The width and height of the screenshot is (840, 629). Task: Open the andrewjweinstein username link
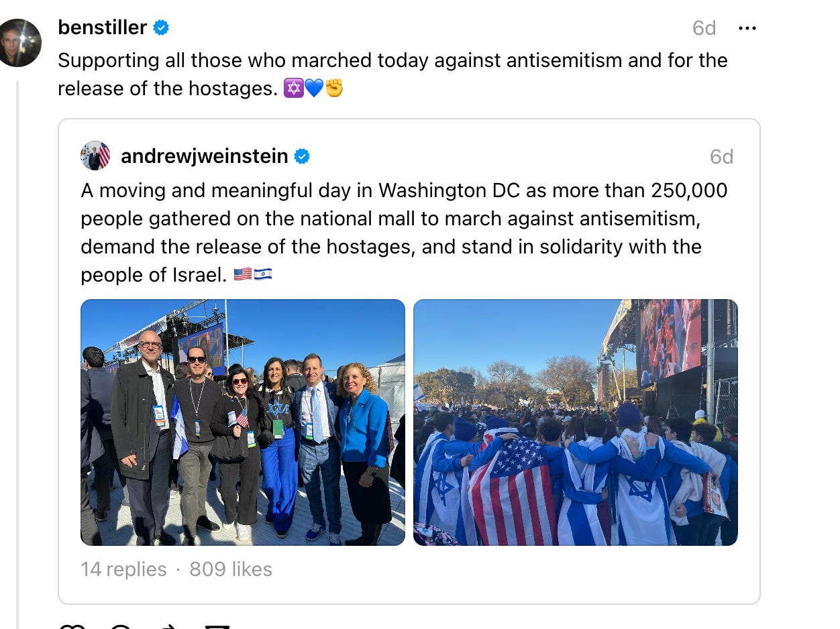click(205, 156)
